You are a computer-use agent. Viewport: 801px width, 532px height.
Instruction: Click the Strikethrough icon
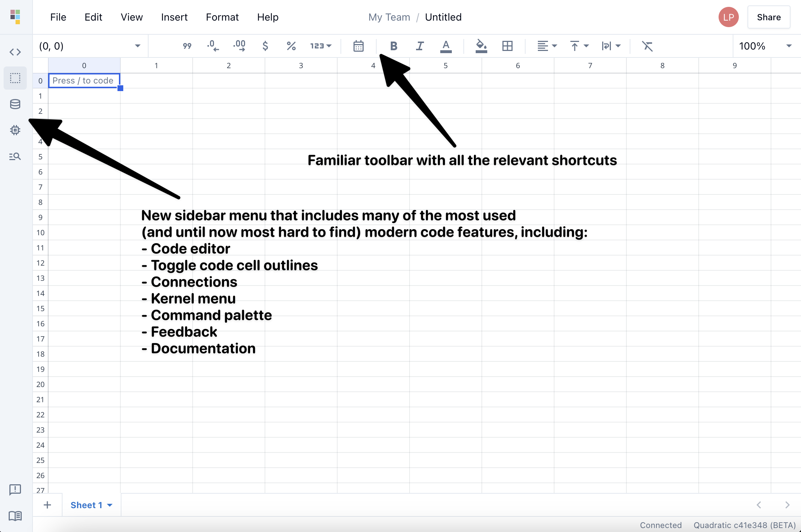(648, 46)
